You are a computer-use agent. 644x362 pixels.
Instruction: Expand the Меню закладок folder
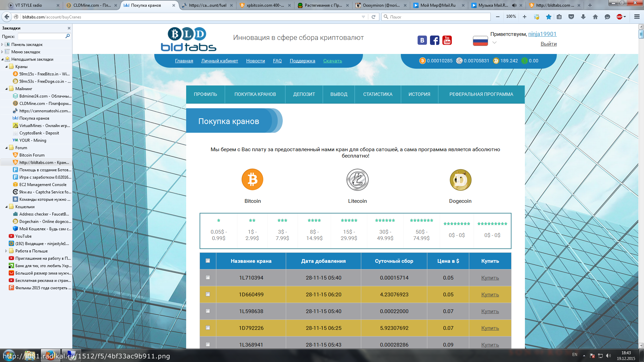pyautogui.click(x=2, y=52)
